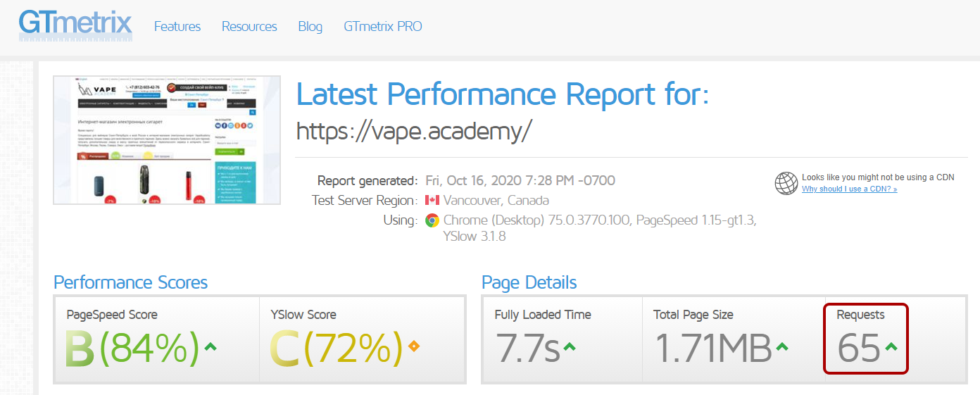The image size is (980, 395).
Task: Click green arrow next to 1.71MB
Action: pos(781,346)
